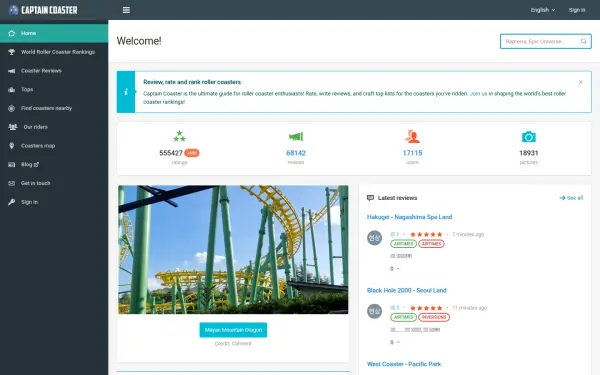Screen dimensions: 600x375
Task: Click the Captain Coaster logo
Action: pos(43,10)
